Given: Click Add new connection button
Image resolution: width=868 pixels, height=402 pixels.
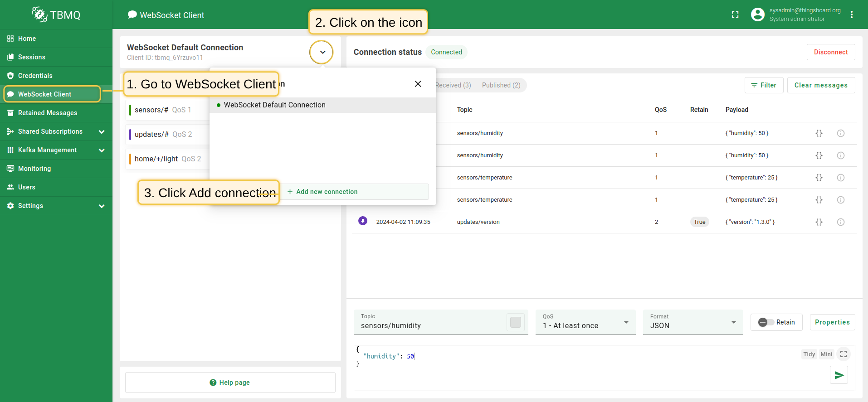Looking at the screenshot, I should pyautogui.click(x=323, y=192).
